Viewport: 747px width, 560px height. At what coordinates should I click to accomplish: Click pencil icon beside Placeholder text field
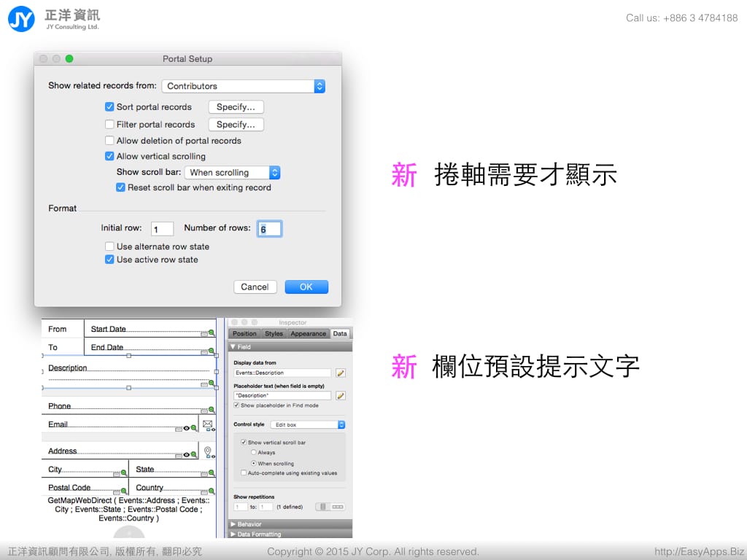click(x=340, y=396)
